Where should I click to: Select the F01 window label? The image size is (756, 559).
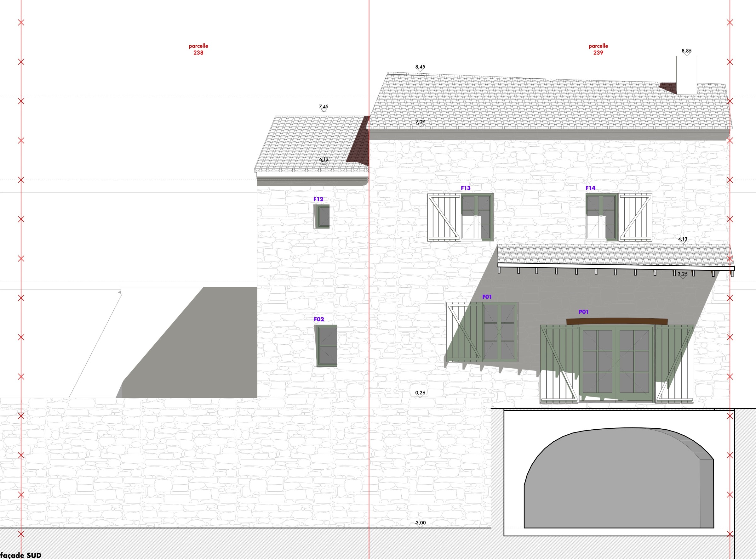point(487,297)
